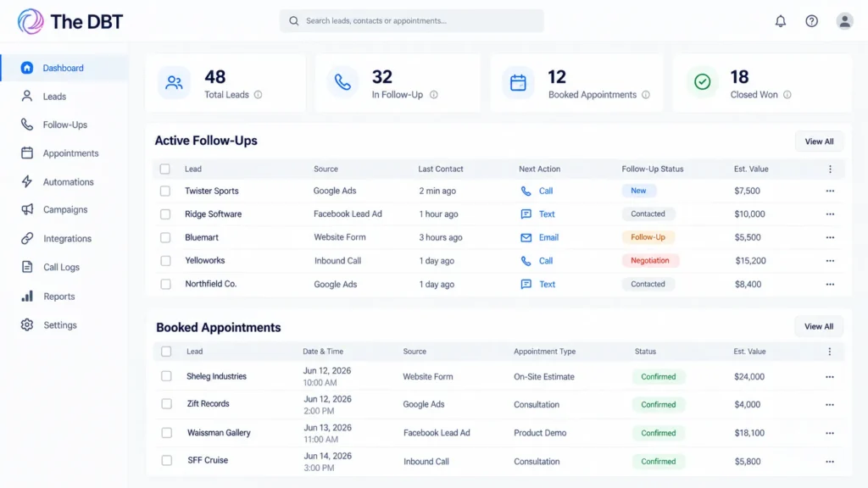This screenshot has width=868, height=488.
Task: Click the Negotiation status badge
Action: [650, 261]
